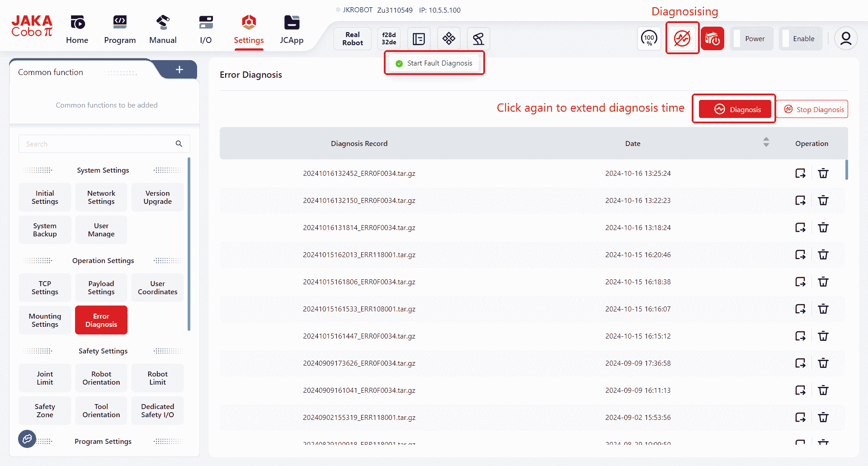
Task: Click the log list icon in toolbar
Action: point(419,39)
